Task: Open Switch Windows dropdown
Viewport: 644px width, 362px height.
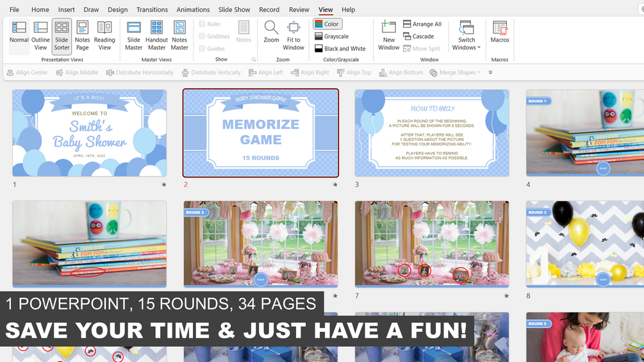Action: [x=466, y=36]
